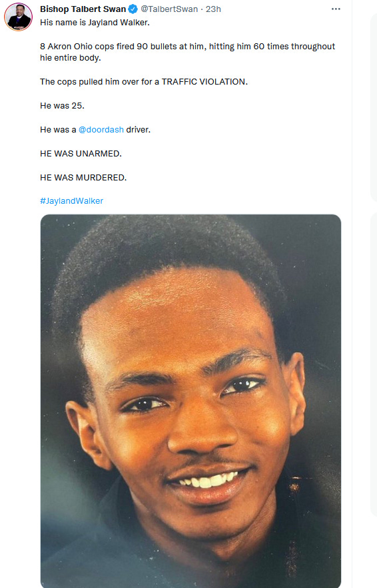Click the 'TRAFFIC VIOLATION' sentence

pos(144,82)
